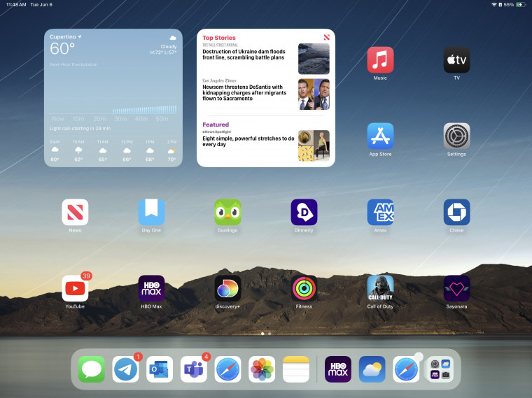Open the Weather app in the dock

pos(372,369)
